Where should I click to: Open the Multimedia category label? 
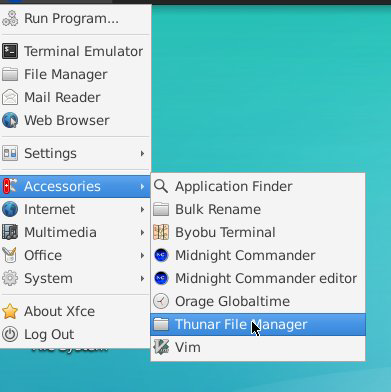[60, 232]
